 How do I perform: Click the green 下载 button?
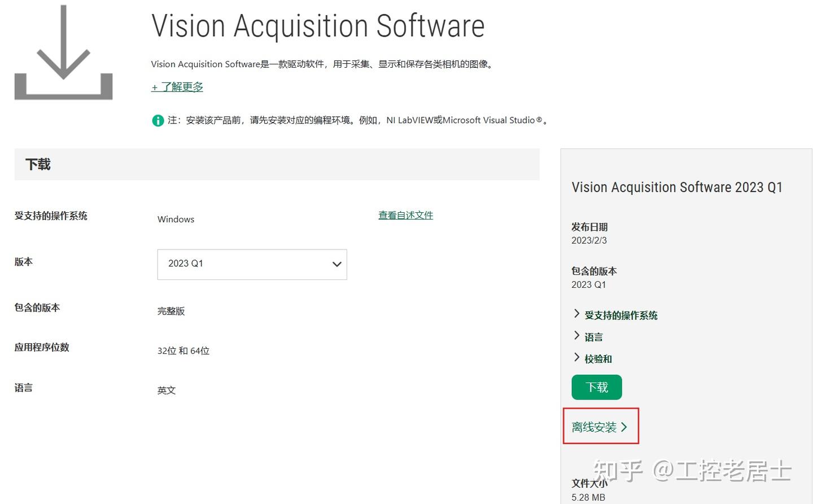pos(596,387)
